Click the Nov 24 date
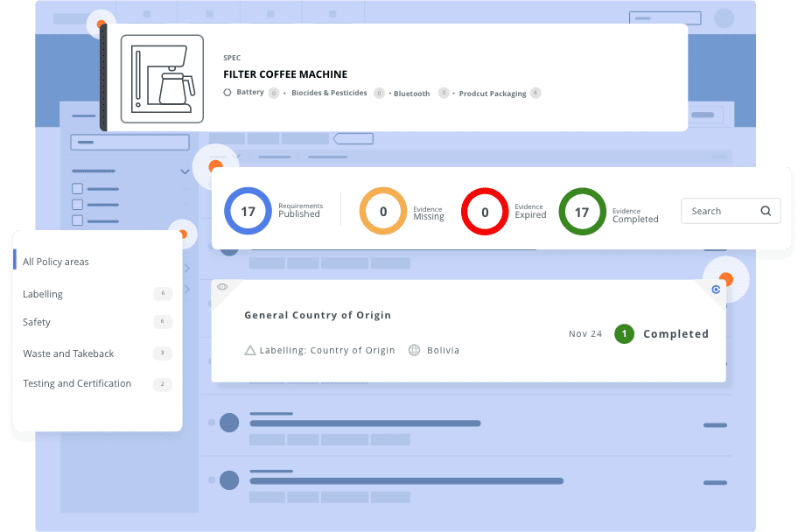 (x=585, y=333)
